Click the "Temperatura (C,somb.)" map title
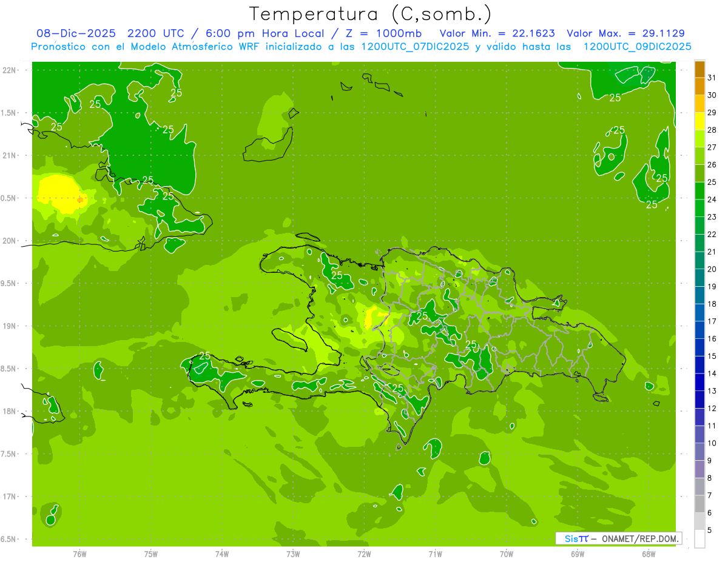The image size is (728, 562). [370, 15]
